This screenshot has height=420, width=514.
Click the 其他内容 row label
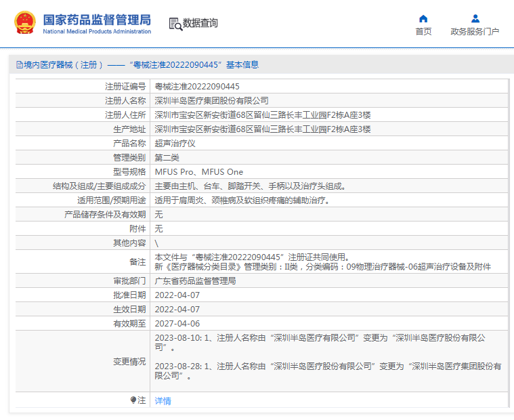(129, 243)
